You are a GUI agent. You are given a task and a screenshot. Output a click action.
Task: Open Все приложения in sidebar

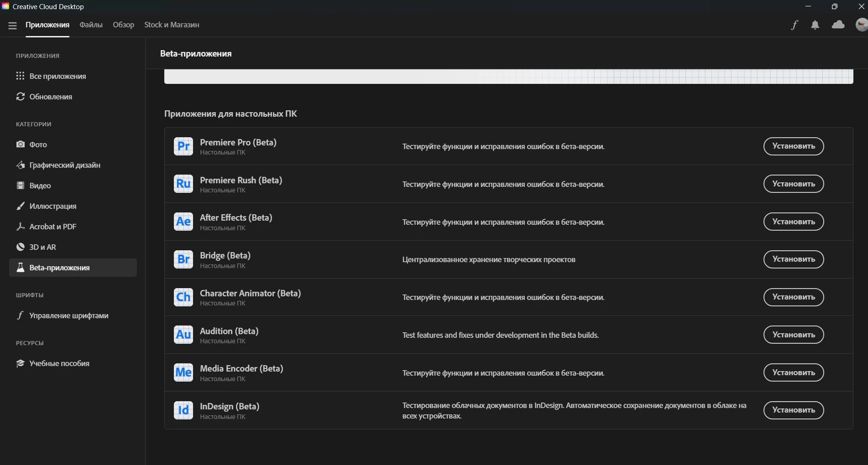pyautogui.click(x=73, y=76)
